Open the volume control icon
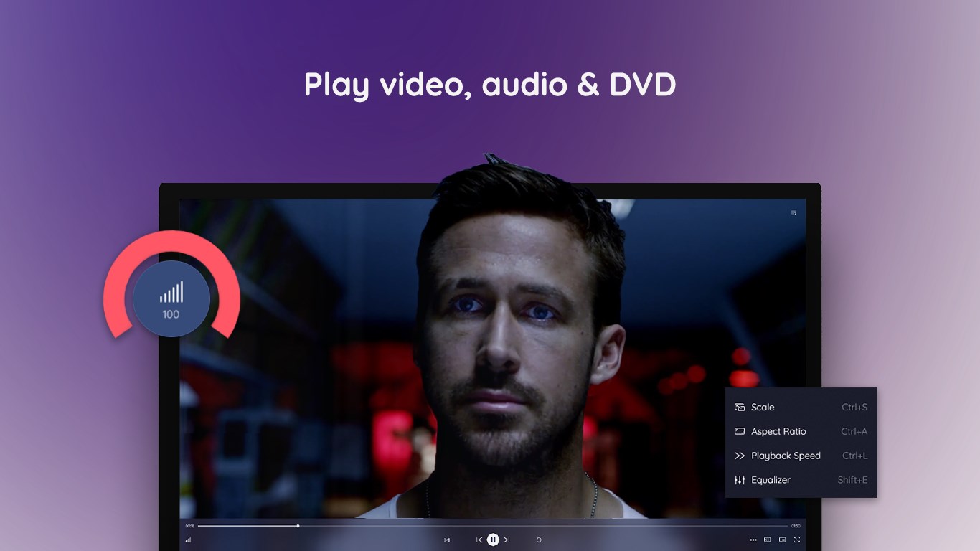The image size is (980, 551). pos(188,540)
